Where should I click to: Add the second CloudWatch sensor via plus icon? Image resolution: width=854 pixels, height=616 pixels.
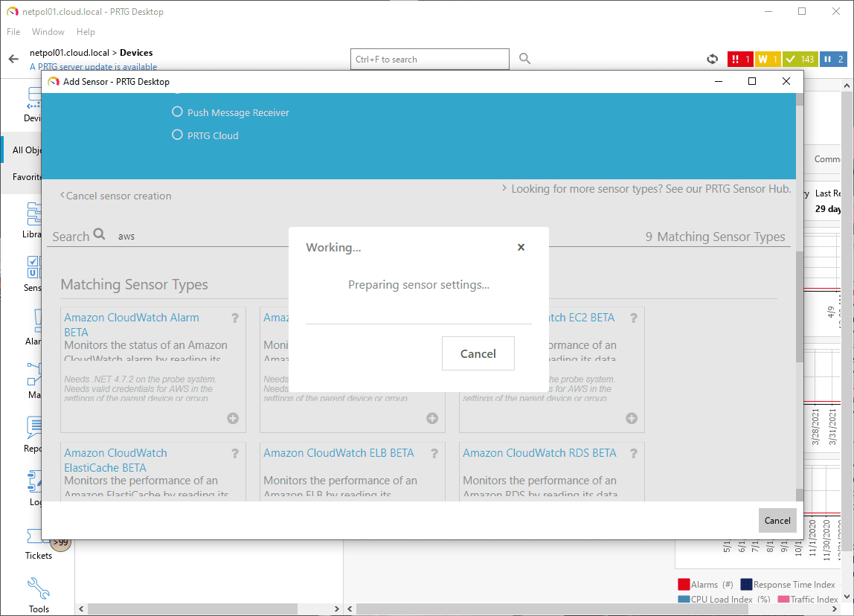tap(432, 418)
